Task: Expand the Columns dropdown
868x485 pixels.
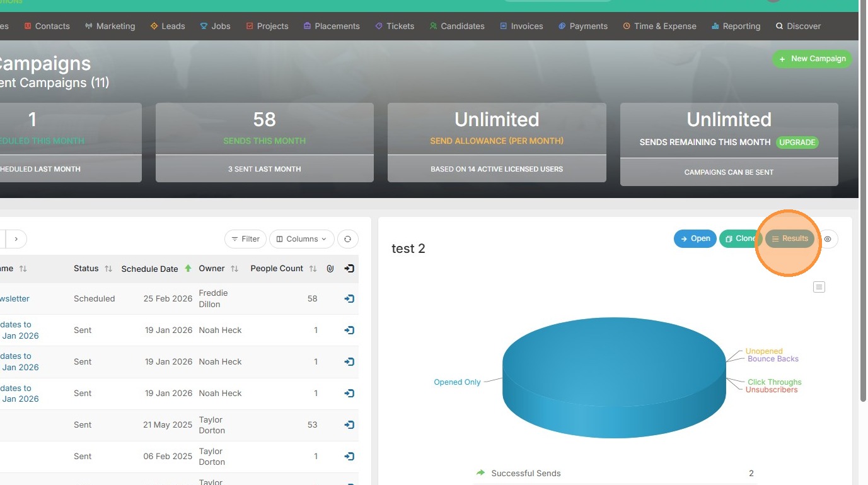Action: (x=302, y=239)
